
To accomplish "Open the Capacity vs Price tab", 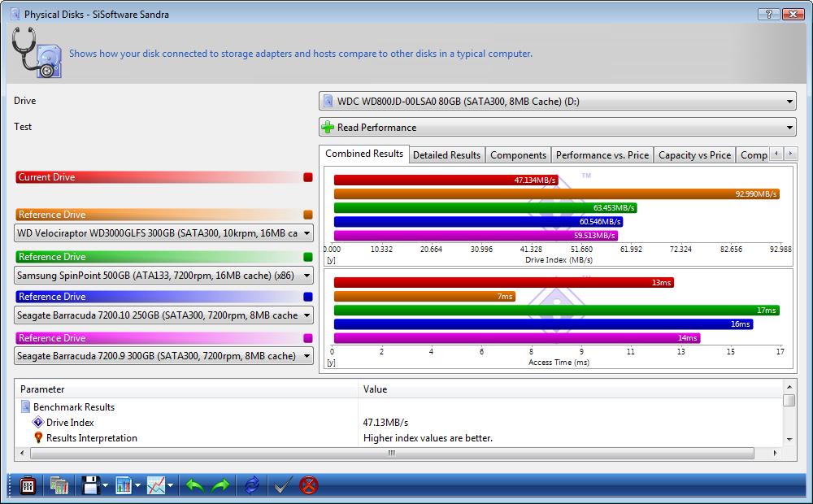I will [694, 155].
